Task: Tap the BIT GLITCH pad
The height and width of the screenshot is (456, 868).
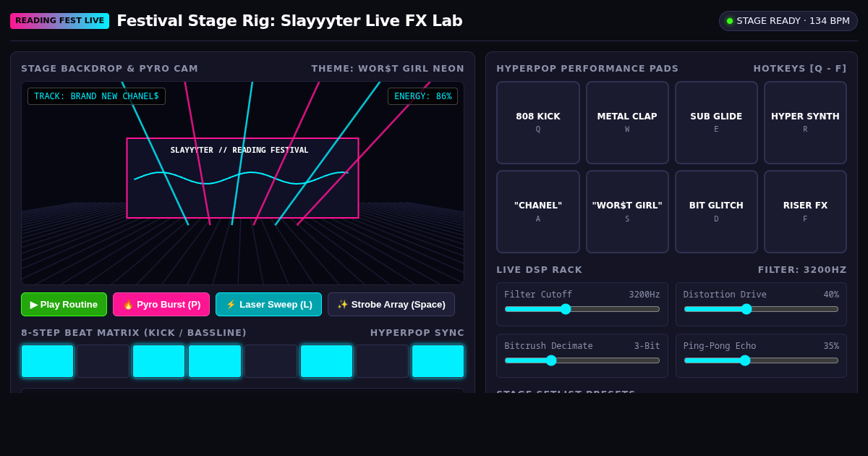Action: [x=716, y=211]
